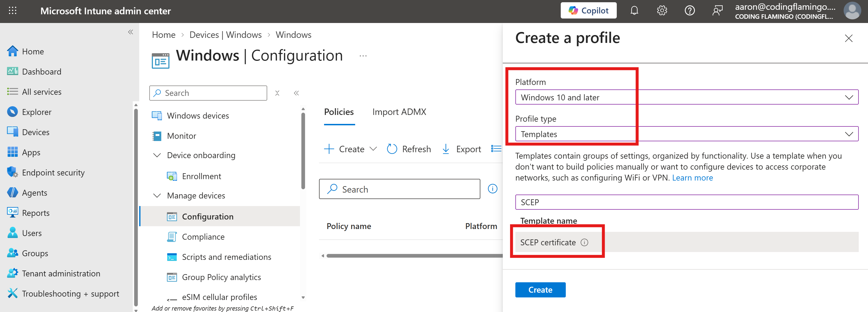This screenshot has height=312, width=868.
Task: Open All services in sidebar
Action: pyautogui.click(x=41, y=92)
